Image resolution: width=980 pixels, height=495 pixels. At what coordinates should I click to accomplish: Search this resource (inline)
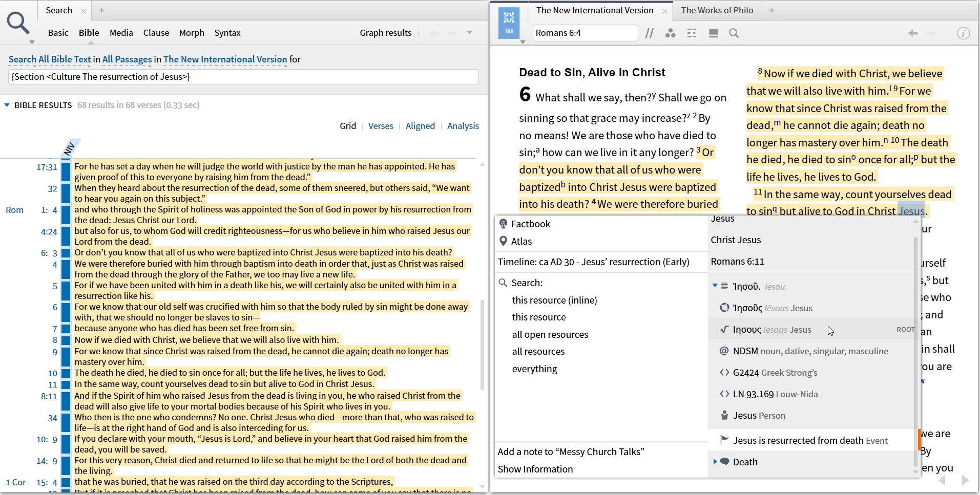pos(554,300)
